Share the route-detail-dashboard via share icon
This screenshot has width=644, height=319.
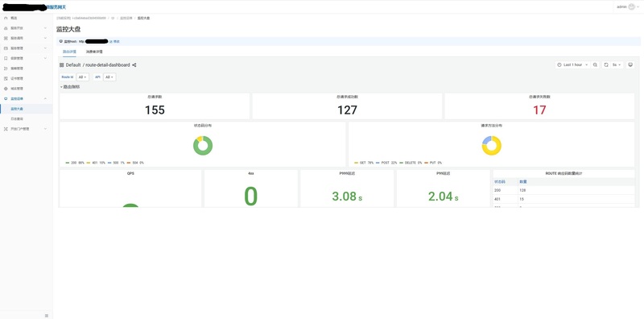click(134, 65)
